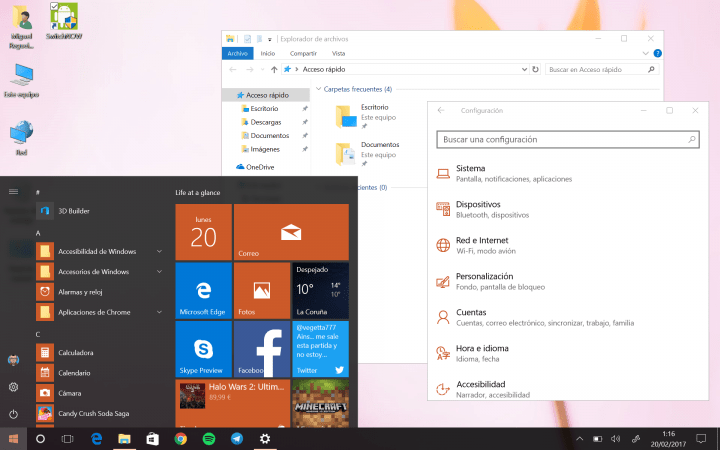This screenshot has width=720, height=450.
Task: Click the back arrow in Configuración window
Action: tap(441, 110)
